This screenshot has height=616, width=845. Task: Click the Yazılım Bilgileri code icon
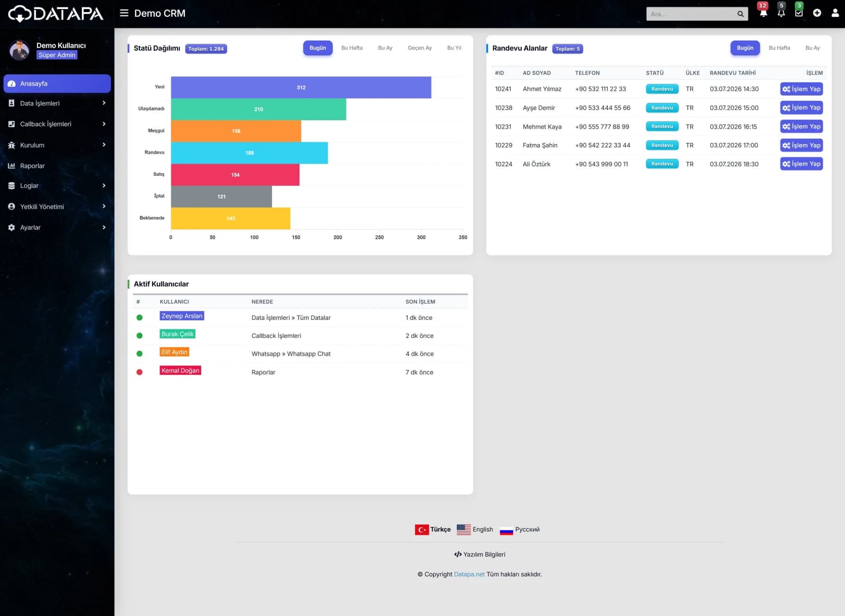click(x=458, y=554)
